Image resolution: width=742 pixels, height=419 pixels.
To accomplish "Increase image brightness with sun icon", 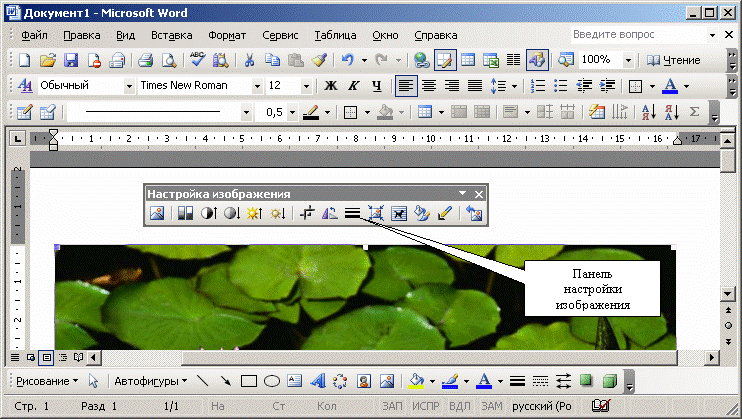I will click(x=255, y=213).
